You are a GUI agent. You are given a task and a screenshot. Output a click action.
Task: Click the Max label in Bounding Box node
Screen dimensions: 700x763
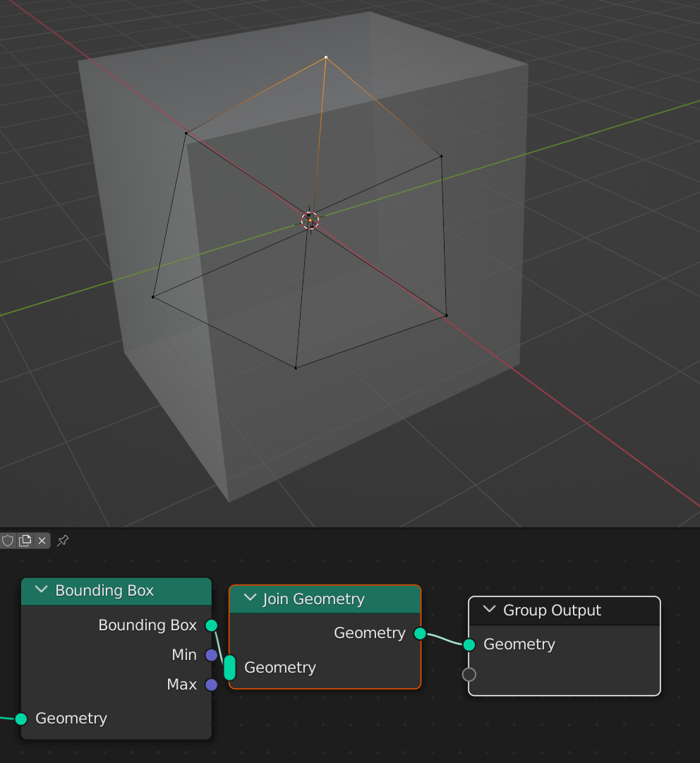click(x=182, y=685)
